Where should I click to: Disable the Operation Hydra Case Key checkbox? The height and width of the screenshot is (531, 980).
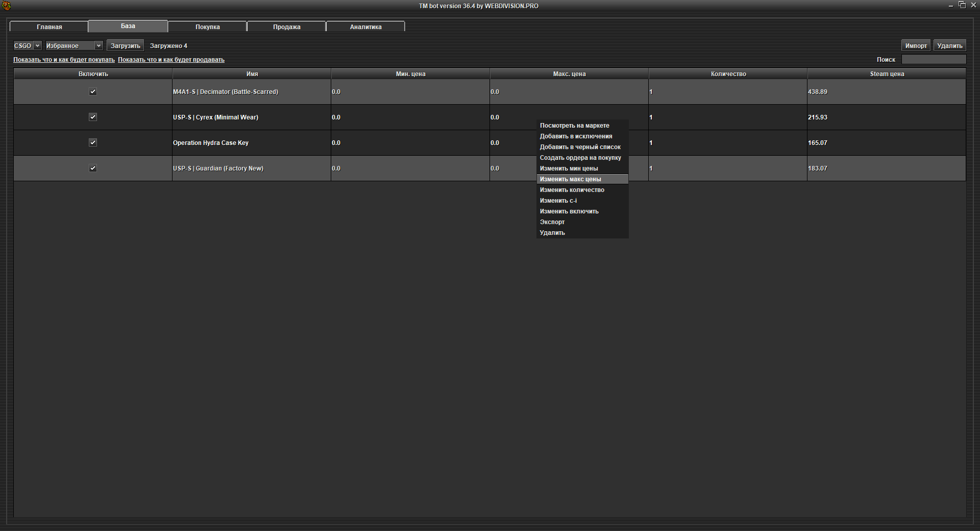tap(93, 143)
